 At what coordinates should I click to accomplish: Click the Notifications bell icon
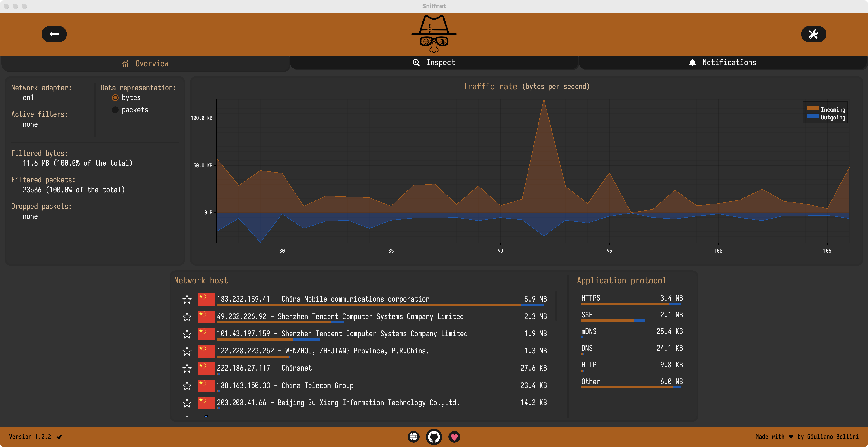(692, 62)
